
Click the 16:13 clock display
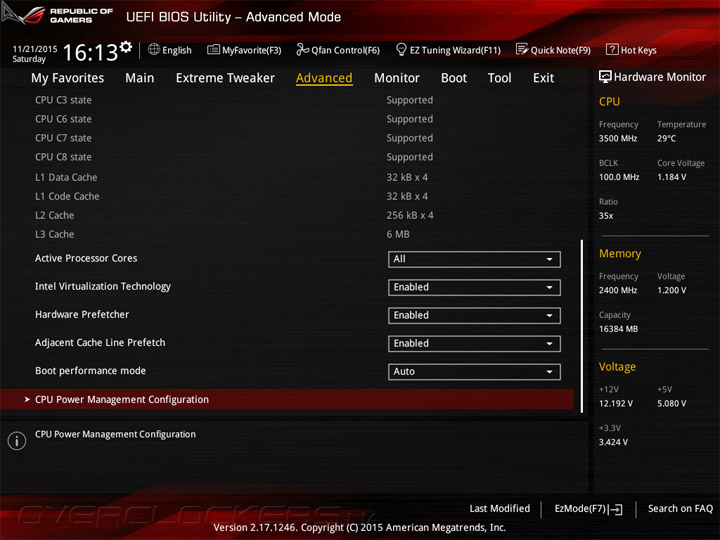coord(90,52)
